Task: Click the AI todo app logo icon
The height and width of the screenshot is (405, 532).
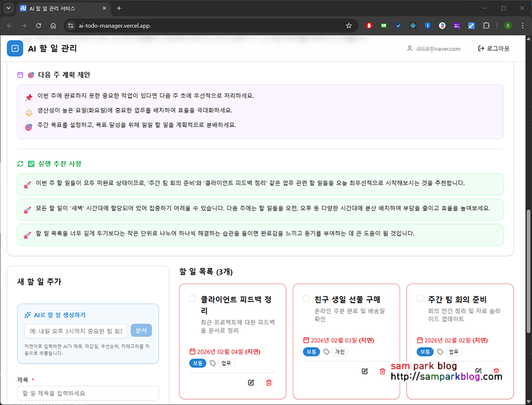Action: coord(15,48)
